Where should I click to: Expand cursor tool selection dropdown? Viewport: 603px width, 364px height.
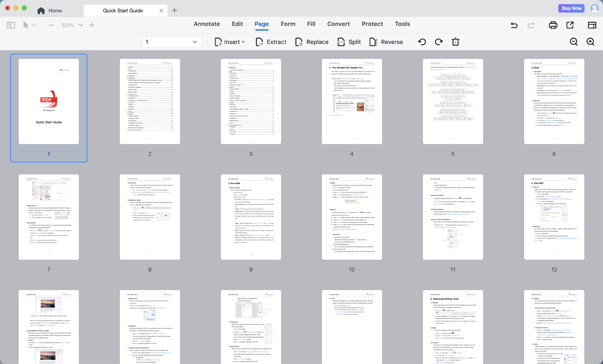tap(34, 25)
